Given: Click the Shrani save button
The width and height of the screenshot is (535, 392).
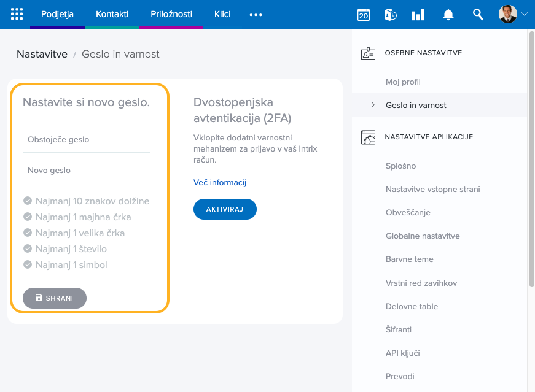Looking at the screenshot, I should coord(55,298).
